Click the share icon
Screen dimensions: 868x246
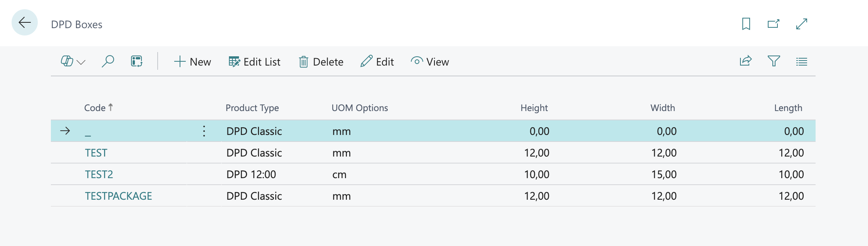[x=745, y=61]
